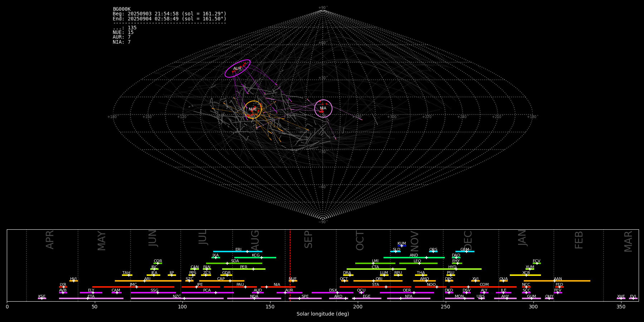Click the 150 tick on solar longitude axis
The width and height of the screenshot is (644, 322).
tap(270, 307)
